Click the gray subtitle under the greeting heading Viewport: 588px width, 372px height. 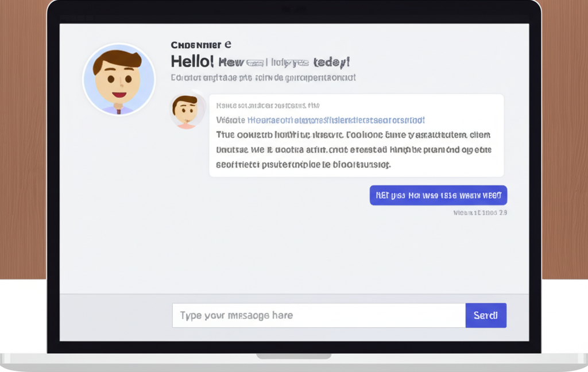(x=263, y=77)
